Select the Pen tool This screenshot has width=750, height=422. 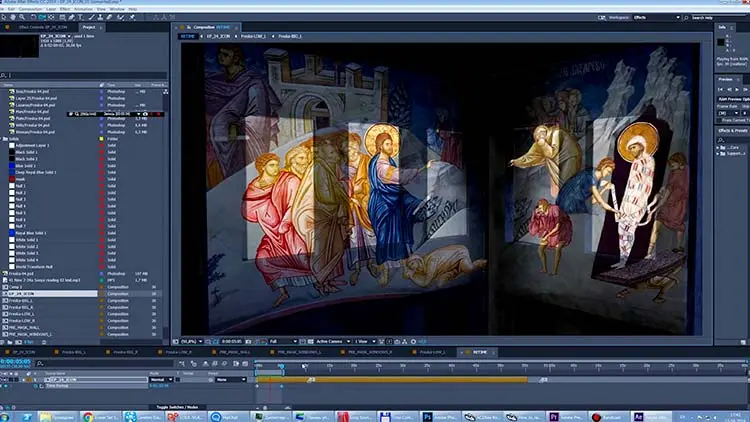coord(71,17)
